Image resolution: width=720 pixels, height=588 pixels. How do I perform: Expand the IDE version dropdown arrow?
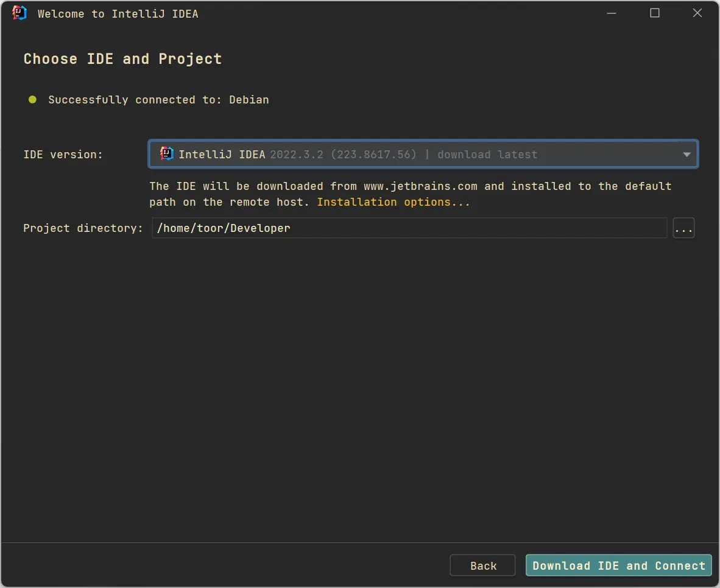[686, 154]
